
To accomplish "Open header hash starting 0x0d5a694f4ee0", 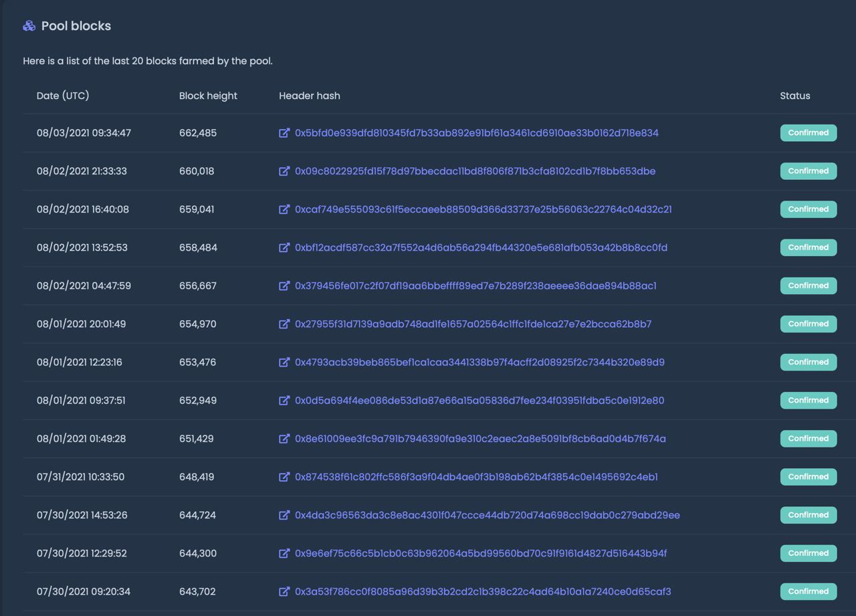I will (x=479, y=401).
